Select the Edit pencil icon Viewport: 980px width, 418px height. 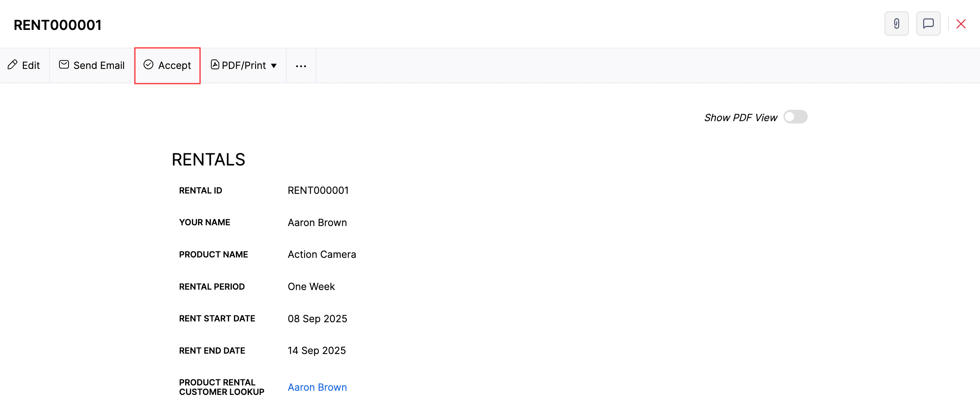pos(12,65)
